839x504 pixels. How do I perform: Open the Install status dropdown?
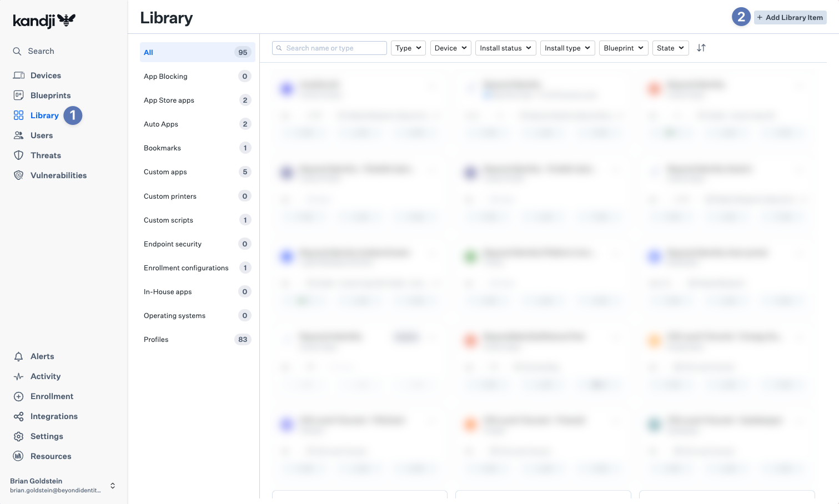pos(505,48)
